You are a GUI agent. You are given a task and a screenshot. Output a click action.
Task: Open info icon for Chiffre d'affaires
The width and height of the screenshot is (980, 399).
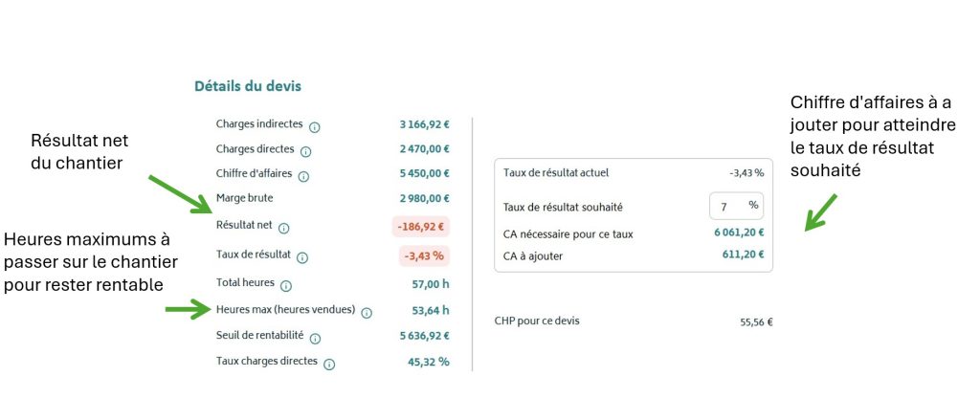click(303, 177)
